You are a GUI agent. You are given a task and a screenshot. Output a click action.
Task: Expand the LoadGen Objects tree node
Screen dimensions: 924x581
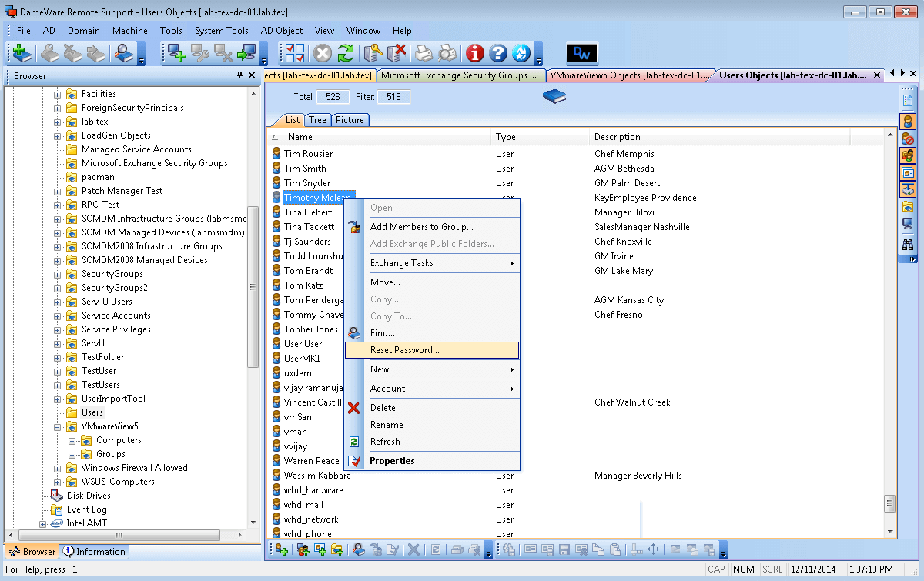click(x=58, y=135)
